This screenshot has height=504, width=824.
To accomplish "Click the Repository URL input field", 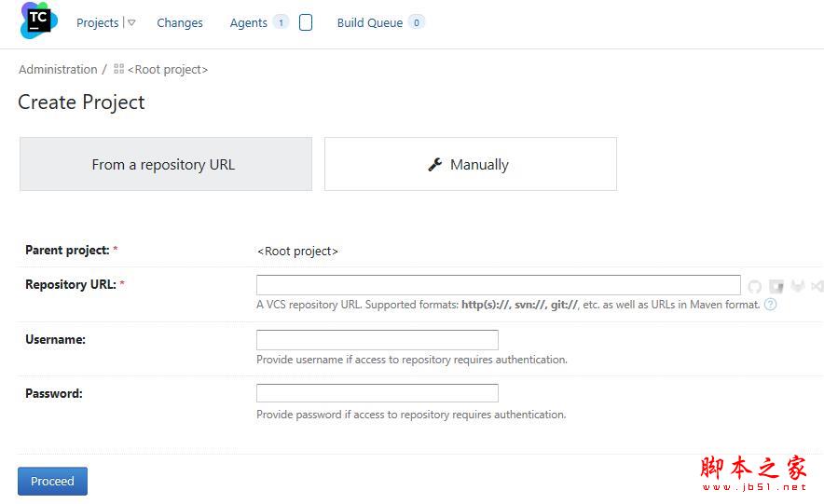I will point(498,285).
